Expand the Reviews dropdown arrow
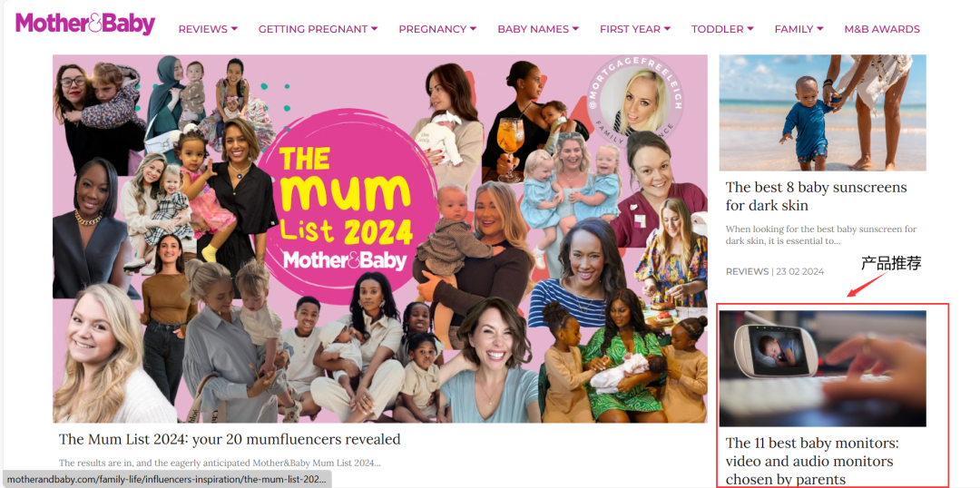The image size is (980, 488). (234, 29)
